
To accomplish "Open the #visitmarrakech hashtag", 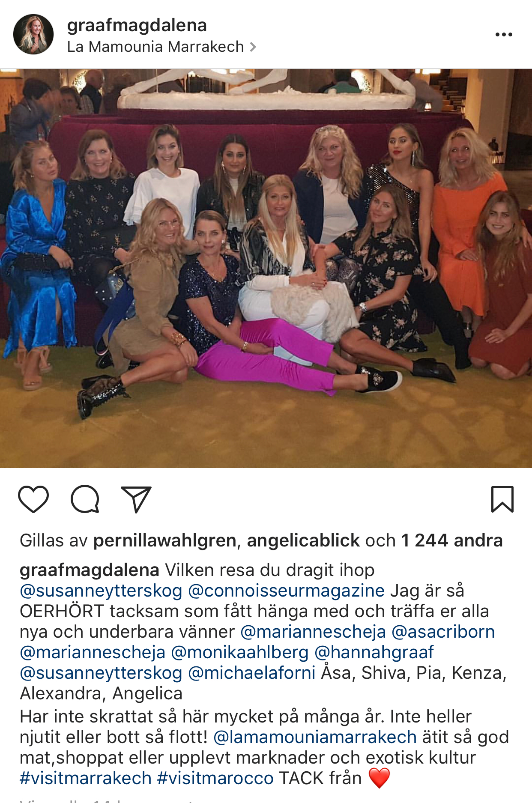I will click(86, 779).
